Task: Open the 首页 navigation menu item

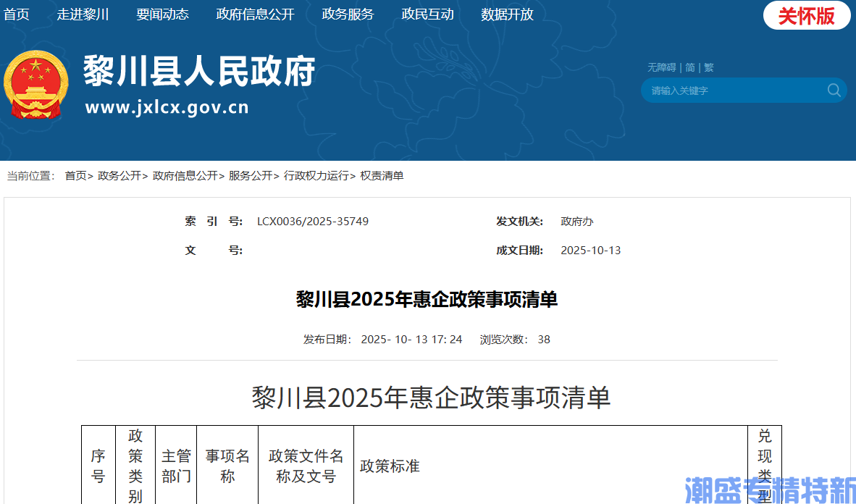Action: (17, 14)
